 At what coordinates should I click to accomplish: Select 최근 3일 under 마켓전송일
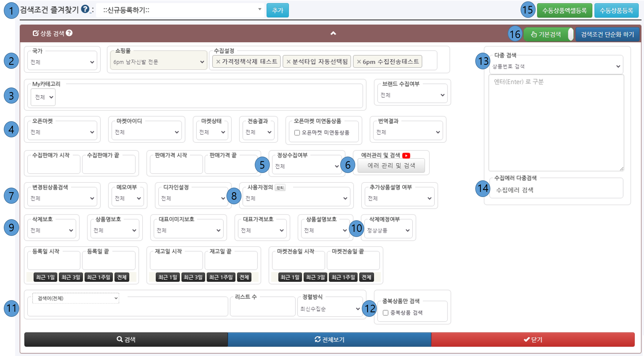315,277
